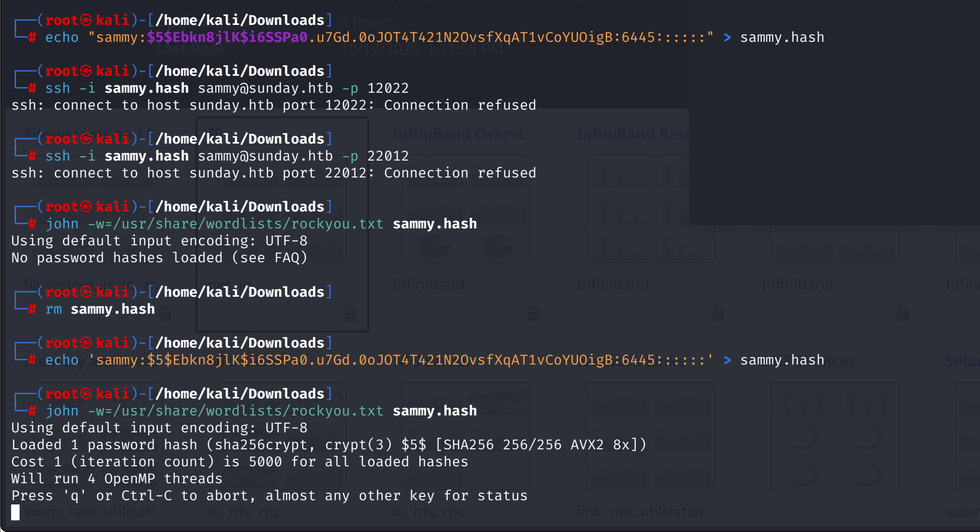Select 'port 22012: Connection refused' error line
This screenshot has width=980, height=532.
click(x=274, y=173)
